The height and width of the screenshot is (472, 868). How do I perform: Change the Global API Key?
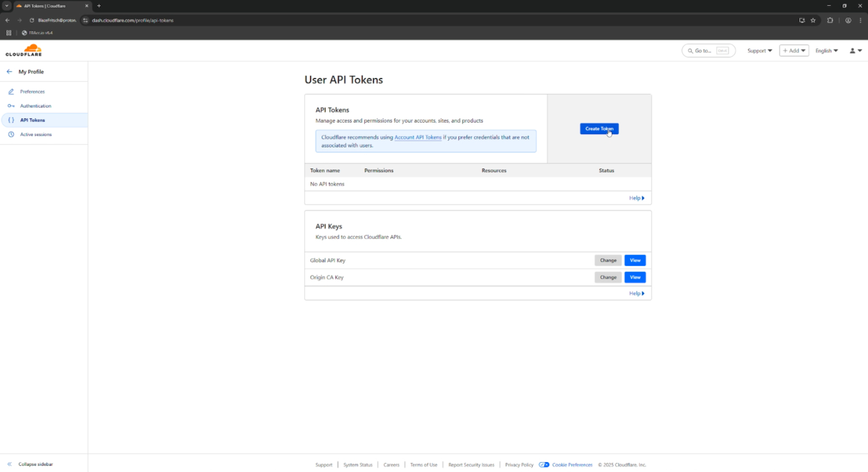(608, 260)
